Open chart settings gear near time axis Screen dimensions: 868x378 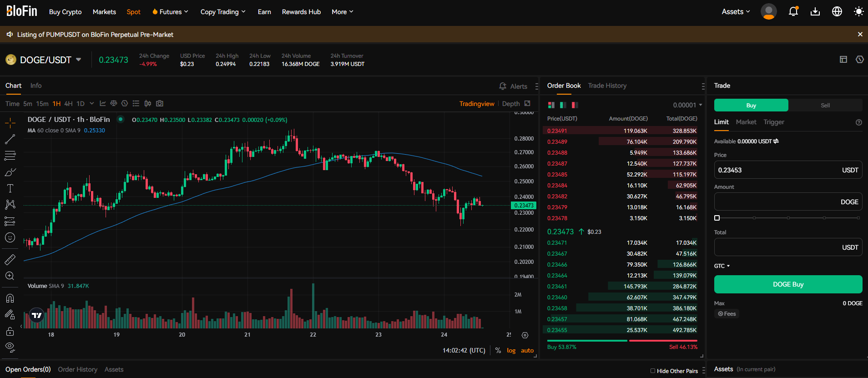tap(525, 335)
